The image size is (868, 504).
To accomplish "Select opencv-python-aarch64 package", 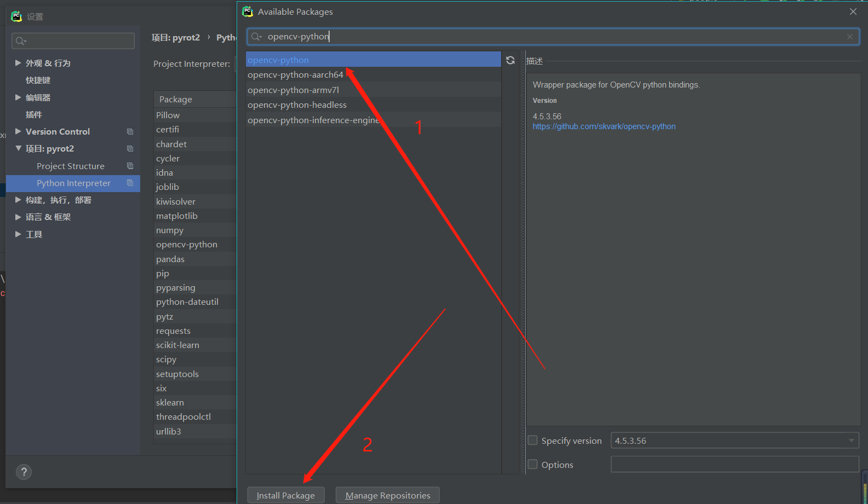I will coord(373,74).
